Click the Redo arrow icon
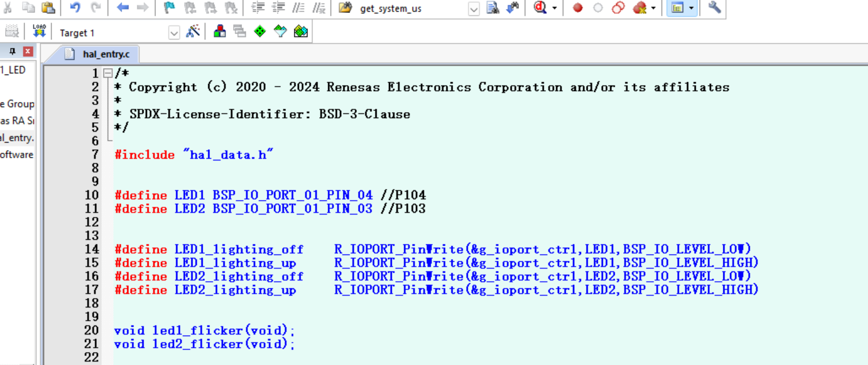The height and width of the screenshot is (365, 868). [x=96, y=7]
